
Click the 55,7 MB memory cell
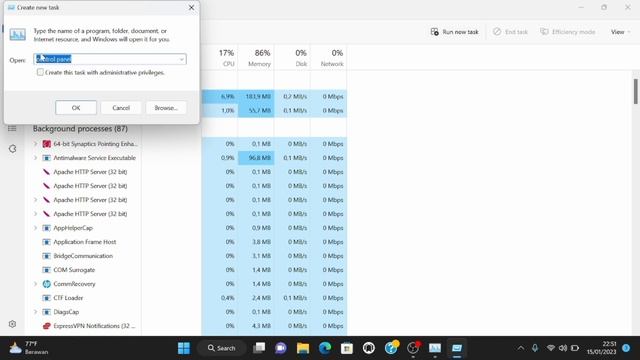coord(256,111)
